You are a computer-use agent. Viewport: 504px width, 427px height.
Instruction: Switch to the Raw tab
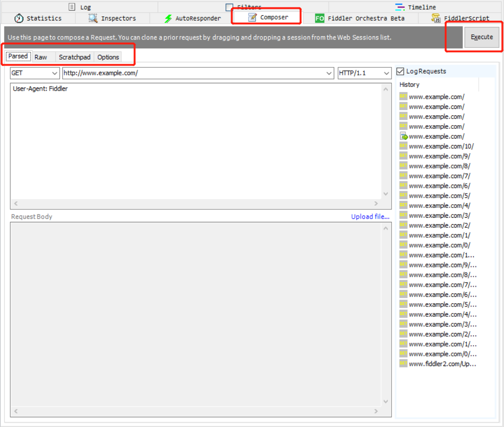click(41, 57)
